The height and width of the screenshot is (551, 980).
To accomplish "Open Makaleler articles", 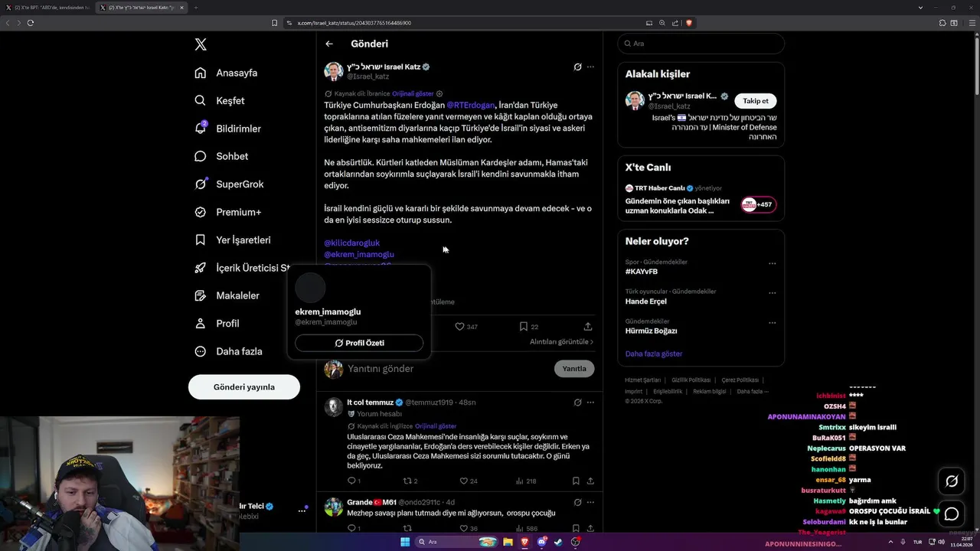I will pos(227,295).
